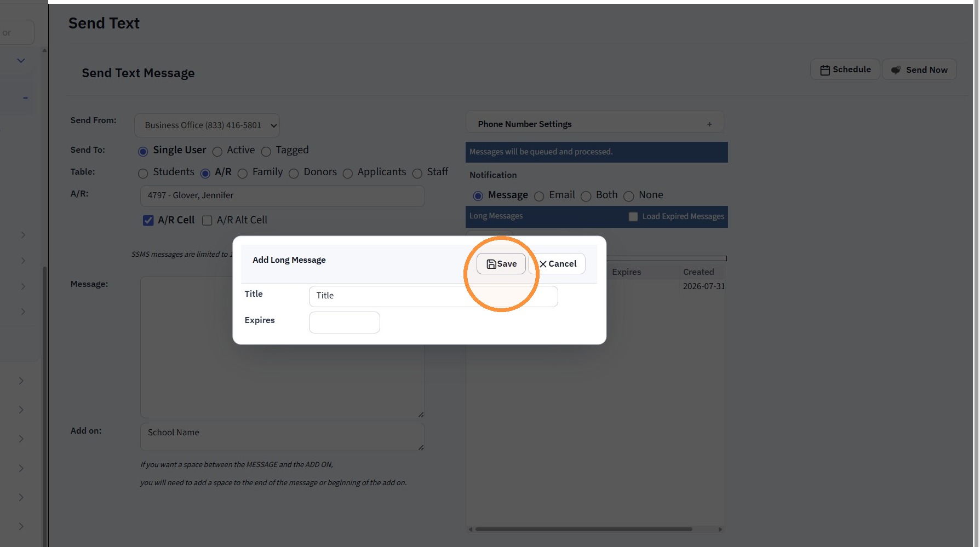Click the 2026-07-31 created date cell
980x547 pixels.
(x=703, y=286)
